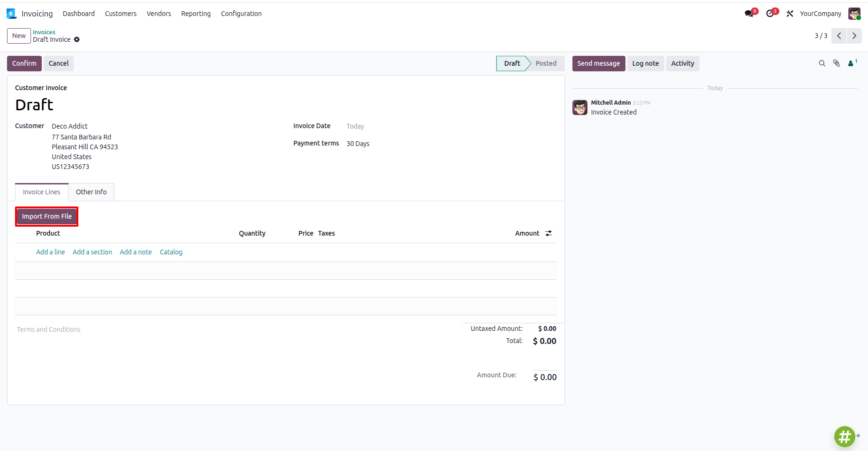Click the 3 / 3 pager counter
868x451 pixels.
click(821, 36)
